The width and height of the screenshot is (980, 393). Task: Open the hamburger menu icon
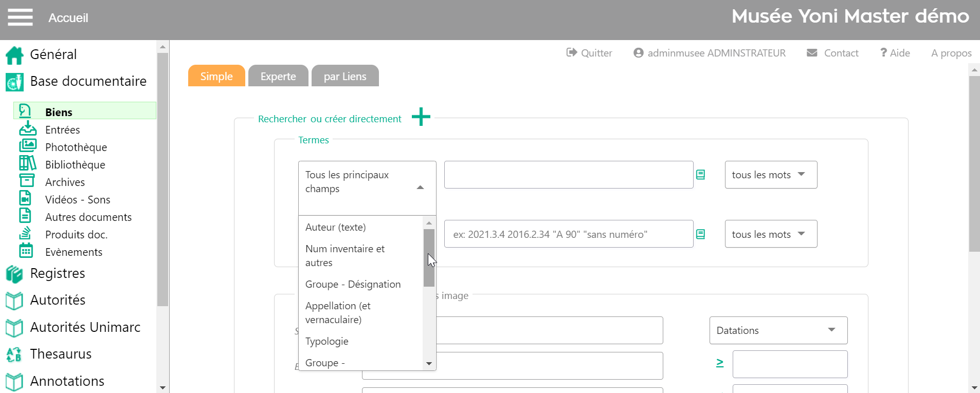20,17
